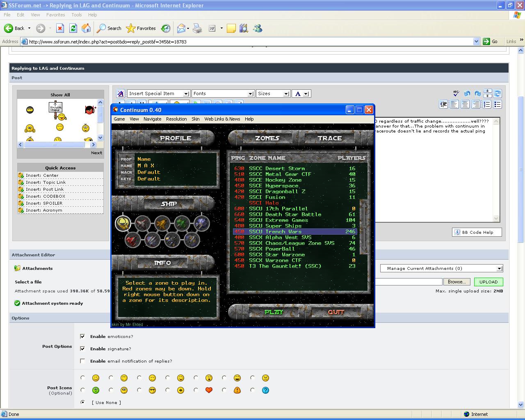Refresh the page in Internet Explorer
Screen dimensions: 525x420
pos(73,28)
